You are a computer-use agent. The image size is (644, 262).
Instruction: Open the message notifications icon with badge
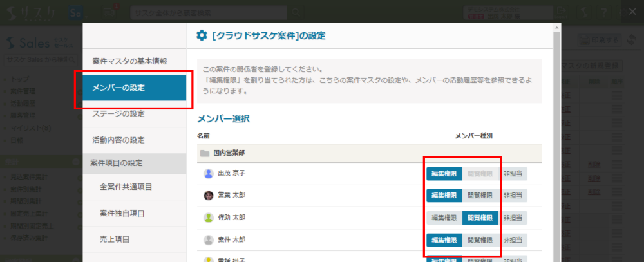(108, 12)
